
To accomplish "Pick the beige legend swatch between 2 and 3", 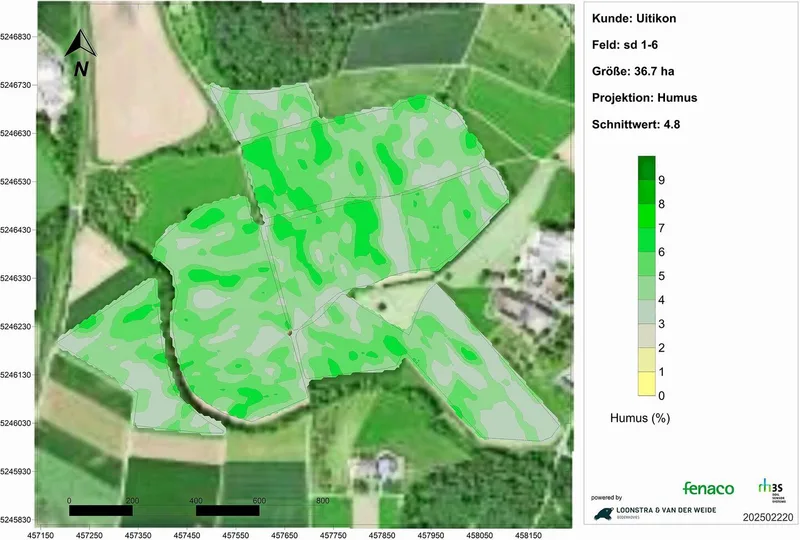I will (646, 336).
